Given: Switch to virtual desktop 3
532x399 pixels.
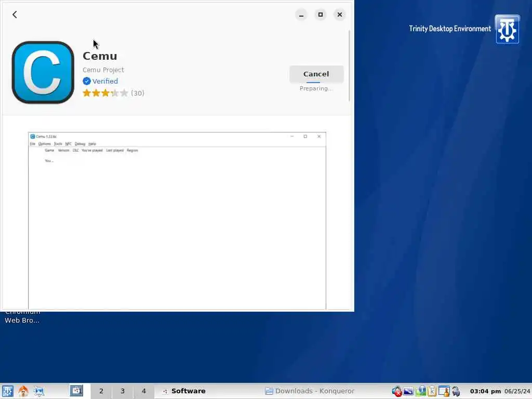Looking at the screenshot, I should click(123, 391).
